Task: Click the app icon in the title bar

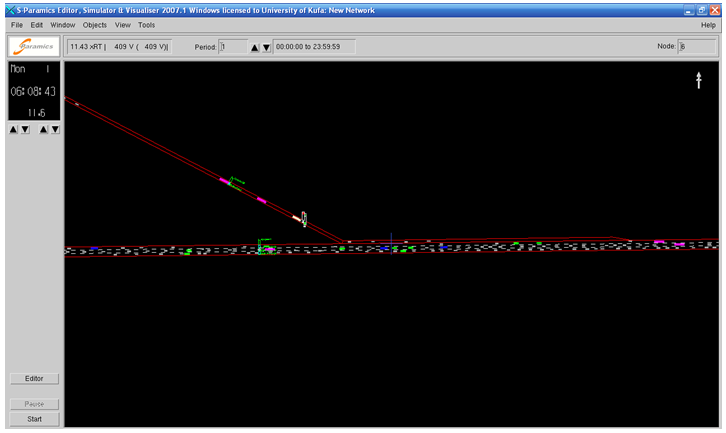Action: (x=7, y=9)
